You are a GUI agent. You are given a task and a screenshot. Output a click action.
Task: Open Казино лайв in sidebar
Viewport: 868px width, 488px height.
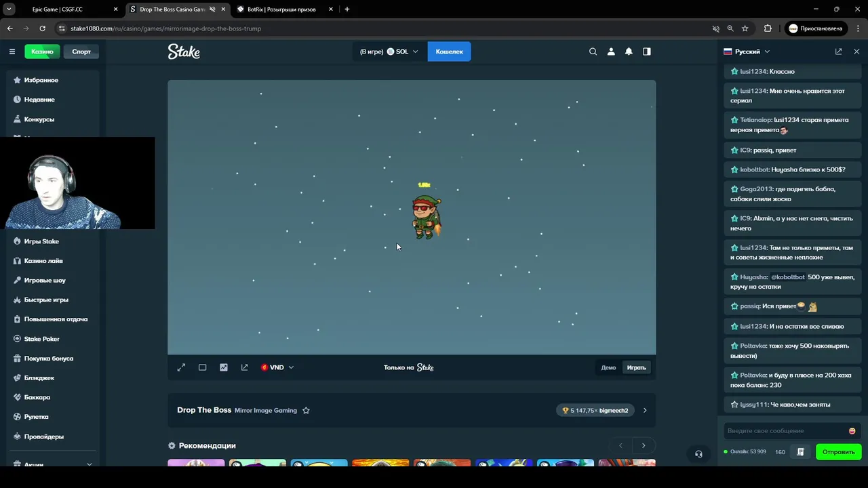click(53, 261)
